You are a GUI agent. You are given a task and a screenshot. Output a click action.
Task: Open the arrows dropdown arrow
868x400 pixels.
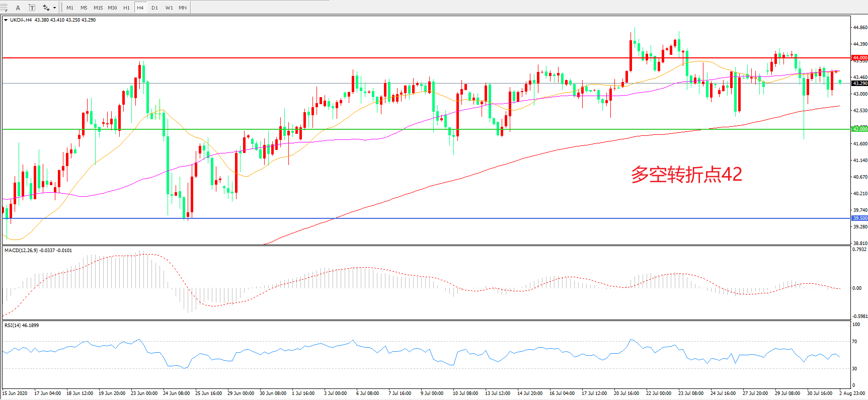[54, 8]
